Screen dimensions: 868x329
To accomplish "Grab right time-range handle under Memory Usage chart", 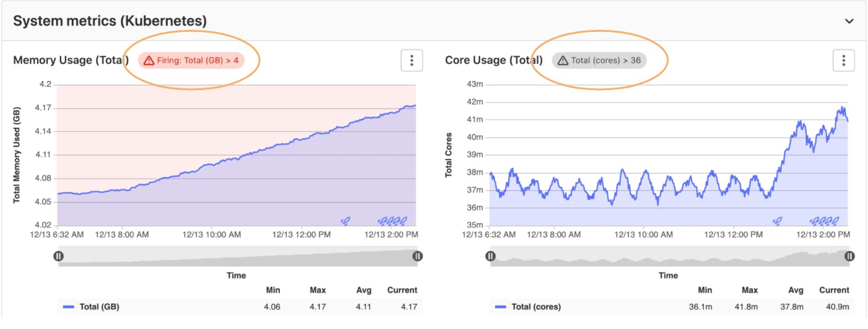I will 418,256.
